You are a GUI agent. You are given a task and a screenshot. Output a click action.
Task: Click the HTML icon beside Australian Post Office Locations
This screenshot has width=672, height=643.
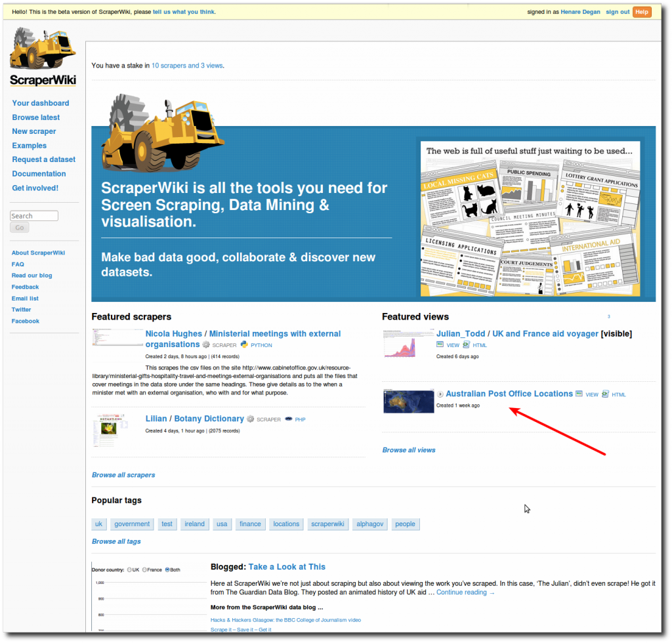tap(605, 394)
